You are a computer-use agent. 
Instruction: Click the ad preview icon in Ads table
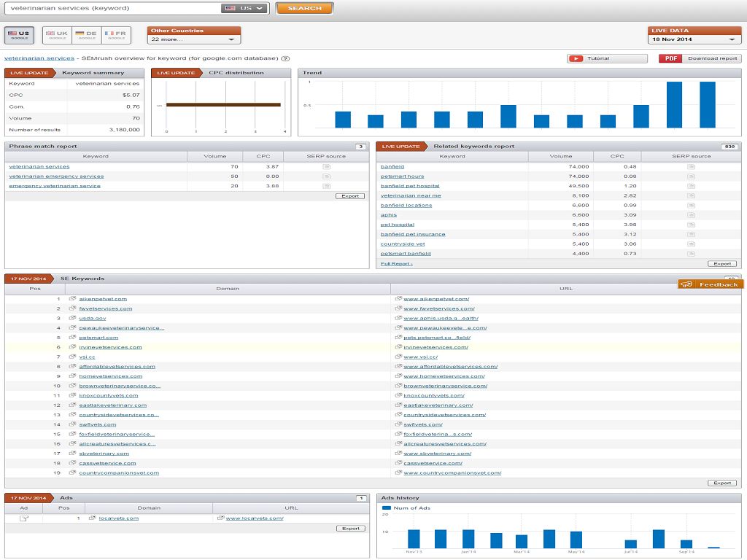(x=23, y=518)
